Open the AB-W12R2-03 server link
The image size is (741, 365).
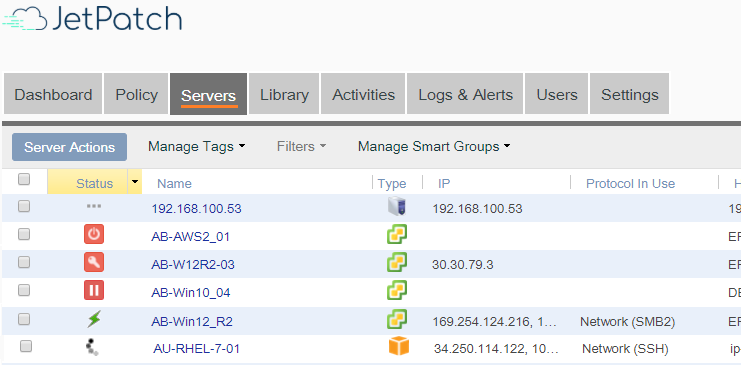(x=193, y=265)
